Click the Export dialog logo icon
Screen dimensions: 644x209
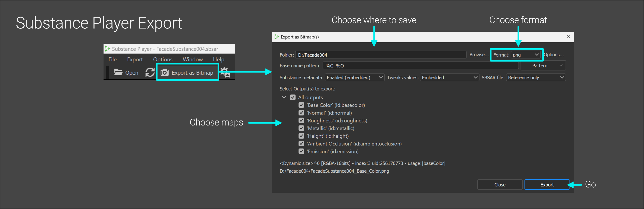277,37
